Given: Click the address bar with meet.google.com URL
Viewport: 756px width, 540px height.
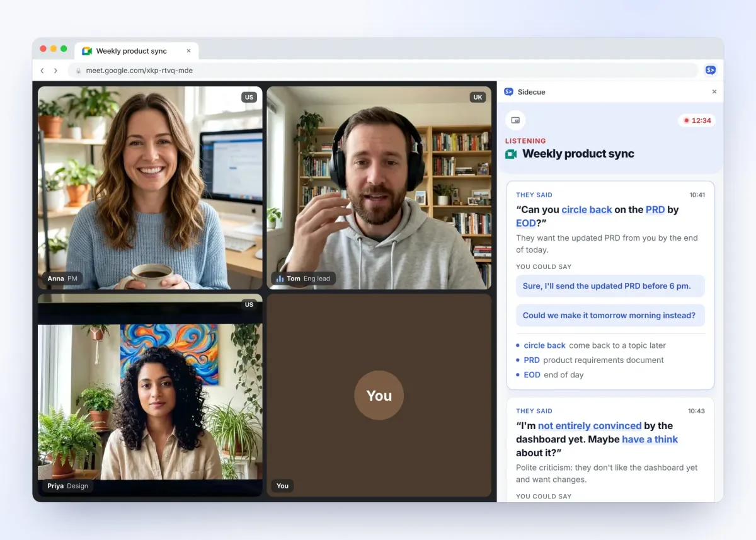Looking at the screenshot, I should click(x=383, y=71).
